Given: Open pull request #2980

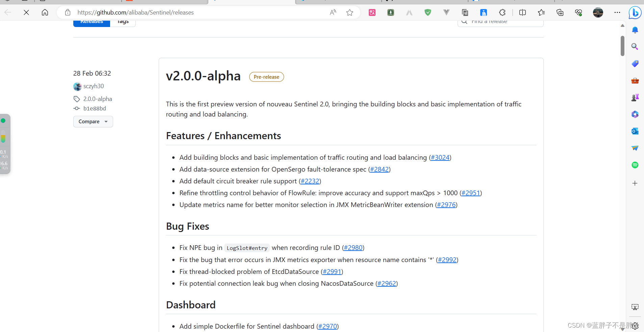Looking at the screenshot, I should point(353,248).
